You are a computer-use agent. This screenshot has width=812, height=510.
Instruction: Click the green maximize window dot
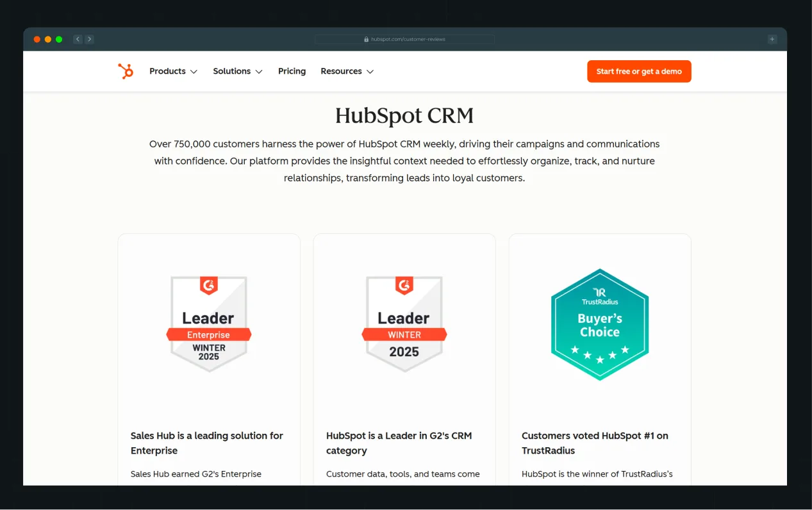click(x=59, y=39)
